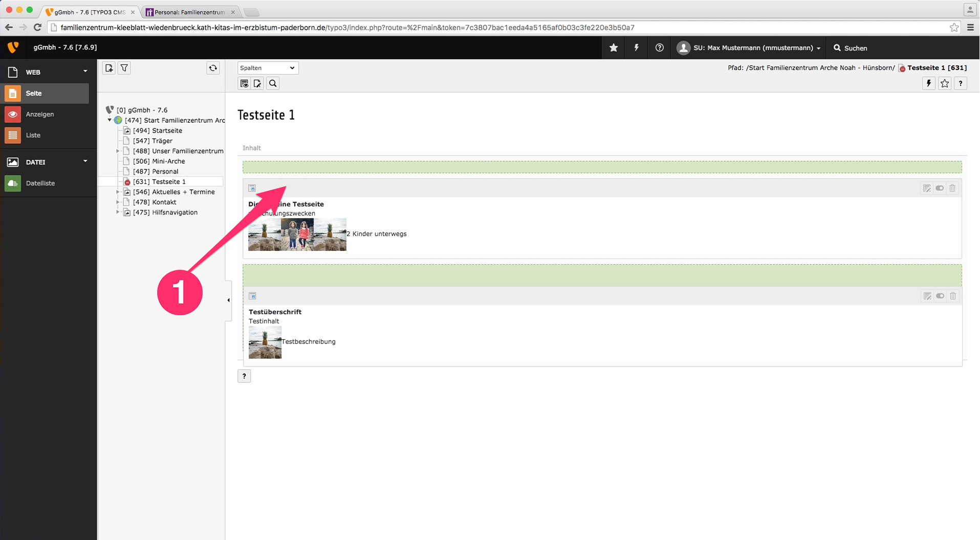Open the search icon in module toolbar
The width and height of the screenshot is (980, 540).
[273, 83]
